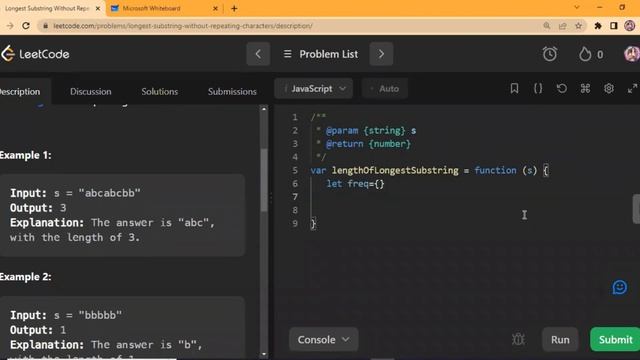Image resolution: width=640 pixels, height=360 pixels.
Task: Switch to the Discussion tab
Action: click(x=91, y=91)
